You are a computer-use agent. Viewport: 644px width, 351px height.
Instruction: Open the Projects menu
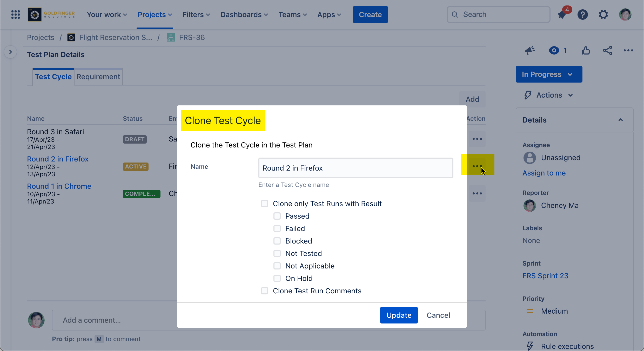(x=155, y=15)
